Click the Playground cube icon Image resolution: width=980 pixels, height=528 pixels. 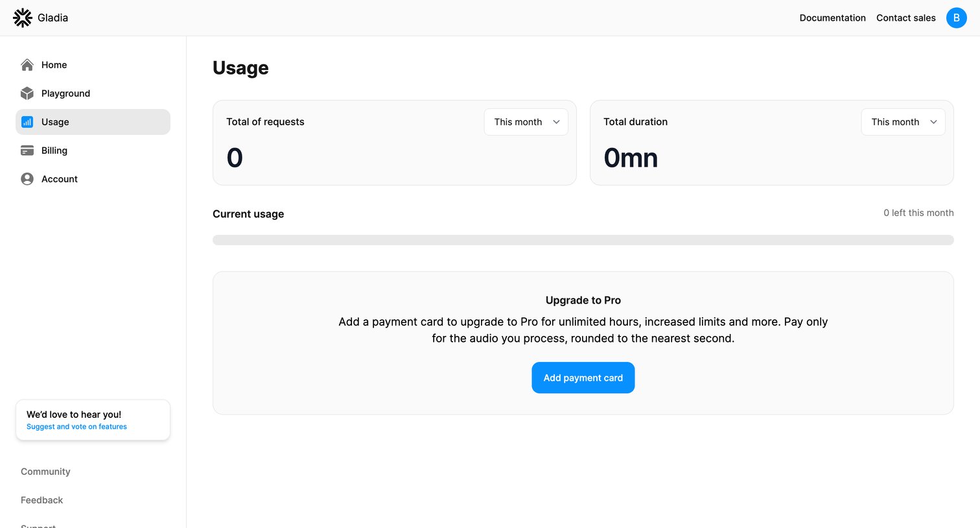pos(27,93)
